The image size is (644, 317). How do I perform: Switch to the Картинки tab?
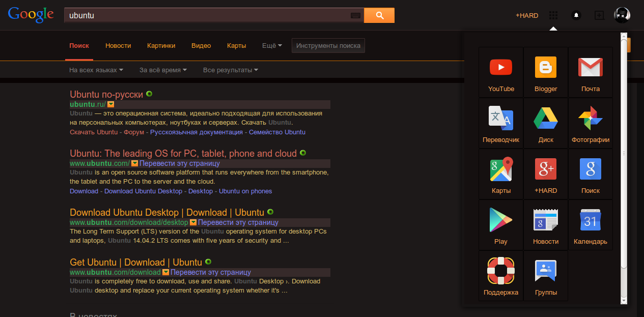point(161,45)
